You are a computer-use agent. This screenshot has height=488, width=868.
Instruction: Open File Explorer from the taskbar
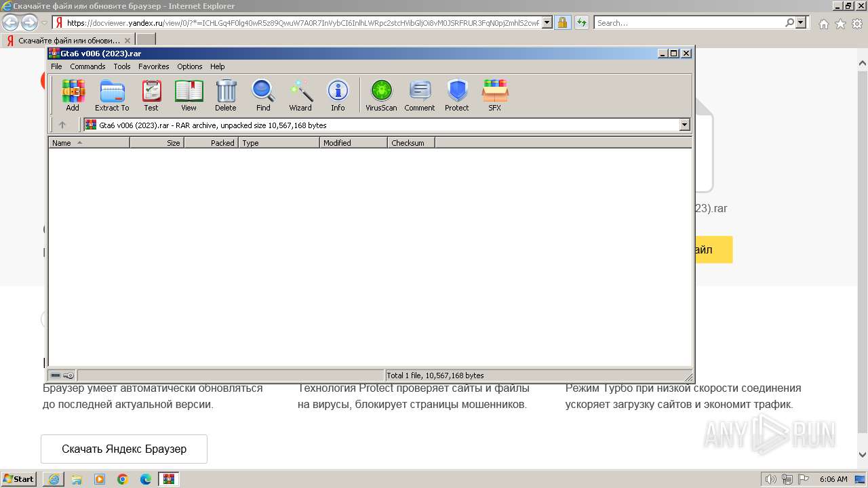tap(77, 479)
